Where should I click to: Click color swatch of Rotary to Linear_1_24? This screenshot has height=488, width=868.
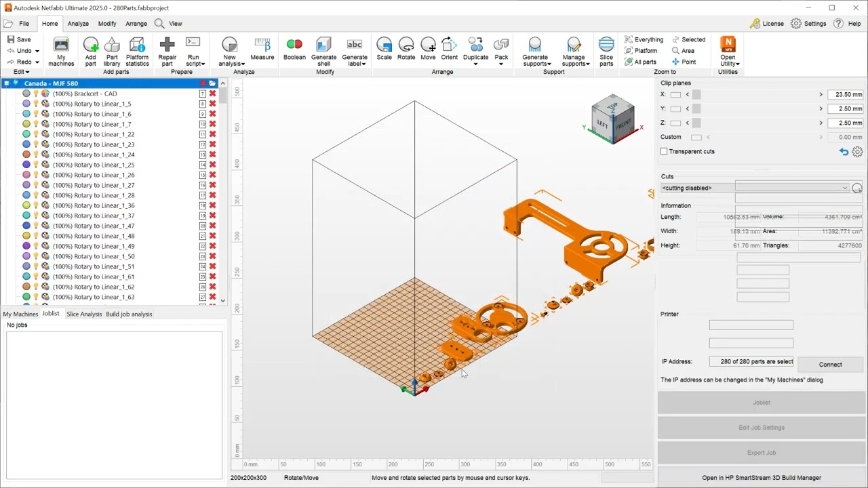(x=26, y=155)
